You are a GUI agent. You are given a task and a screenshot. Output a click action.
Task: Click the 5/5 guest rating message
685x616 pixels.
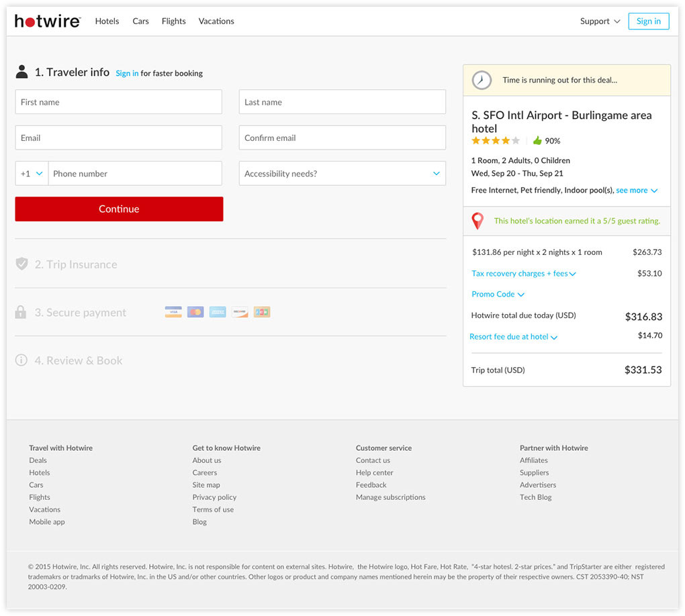point(577,221)
